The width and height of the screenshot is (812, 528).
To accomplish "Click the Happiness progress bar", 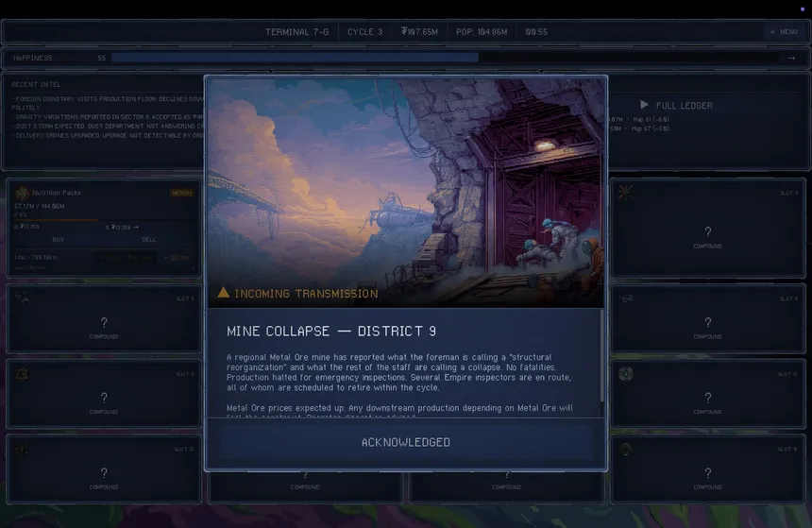I will 445,58.
